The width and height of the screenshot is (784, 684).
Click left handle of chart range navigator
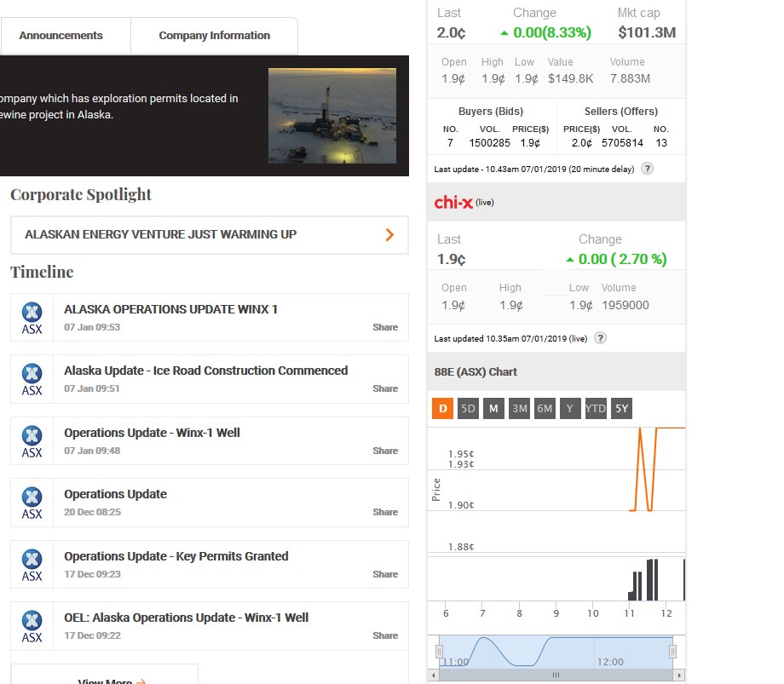439,651
